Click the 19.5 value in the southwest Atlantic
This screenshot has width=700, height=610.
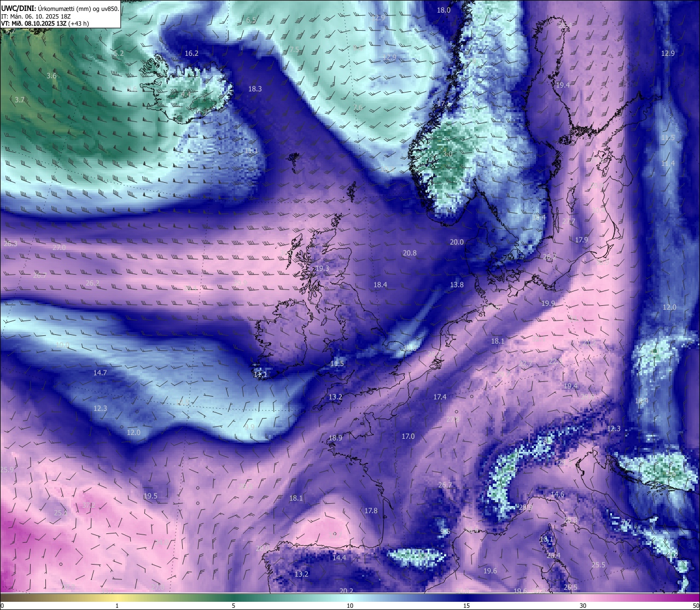coord(150,496)
